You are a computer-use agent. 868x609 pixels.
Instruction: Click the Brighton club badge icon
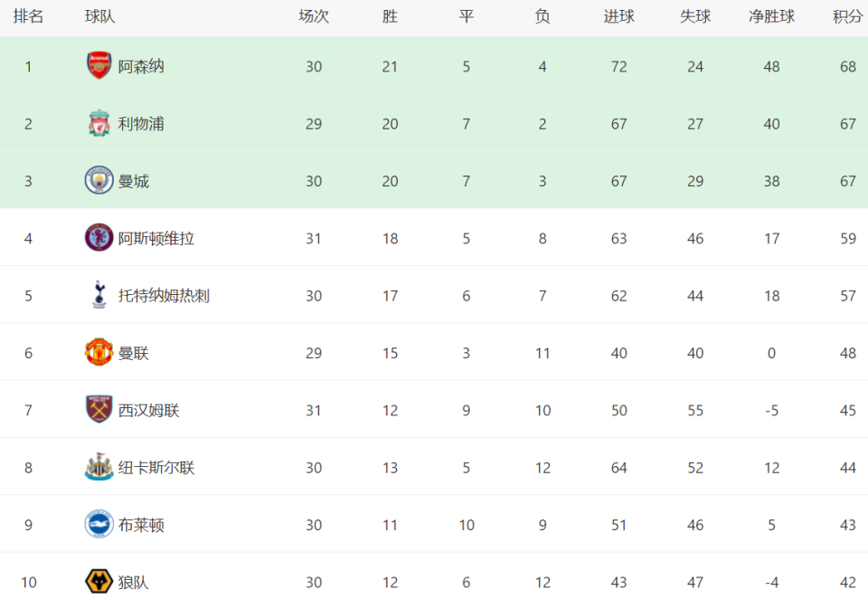[x=99, y=524]
